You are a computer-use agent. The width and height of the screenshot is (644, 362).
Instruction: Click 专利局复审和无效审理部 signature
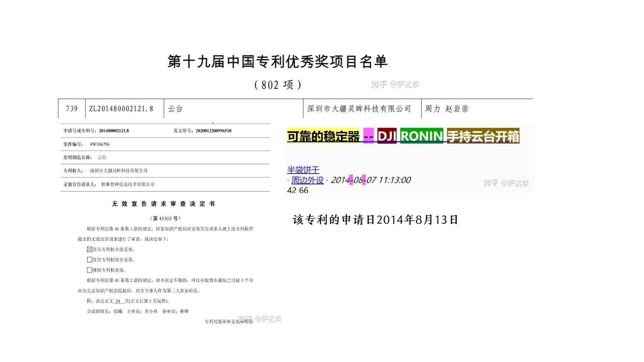pos(229,322)
